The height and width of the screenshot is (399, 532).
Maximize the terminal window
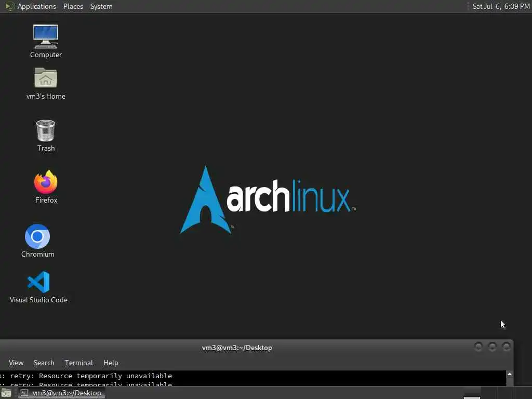point(493,347)
